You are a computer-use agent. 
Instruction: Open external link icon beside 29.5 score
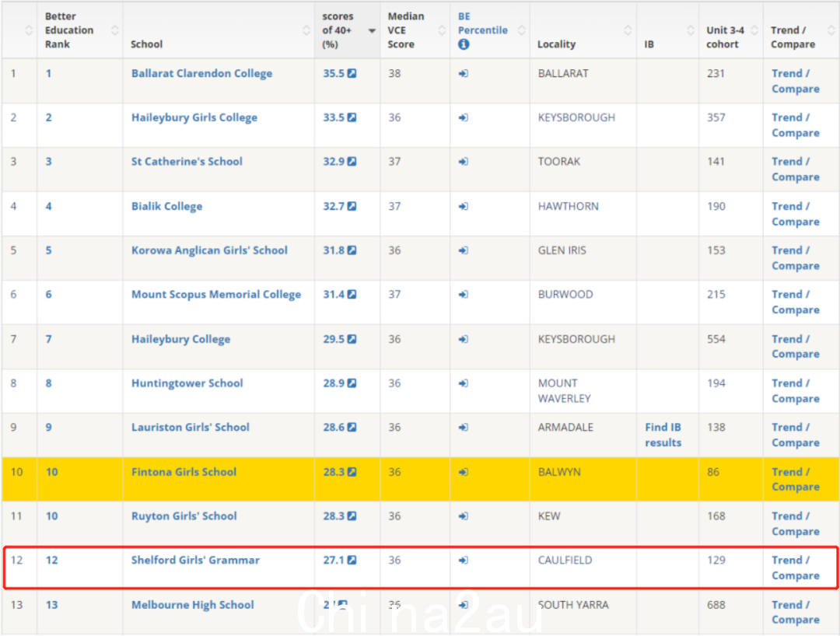tap(352, 339)
